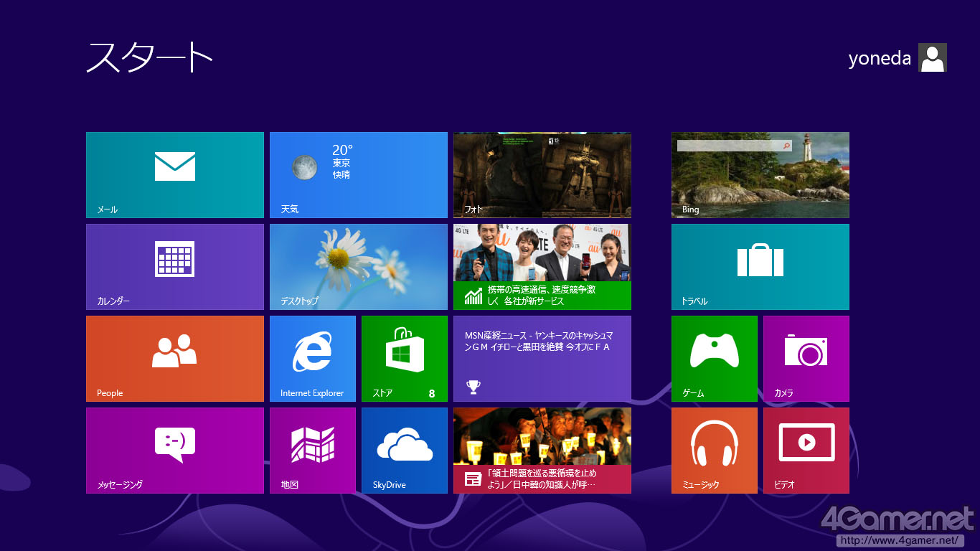The height and width of the screenshot is (551, 980).
Task: Click the search box inside the Bing tile
Action: pyautogui.click(x=735, y=146)
